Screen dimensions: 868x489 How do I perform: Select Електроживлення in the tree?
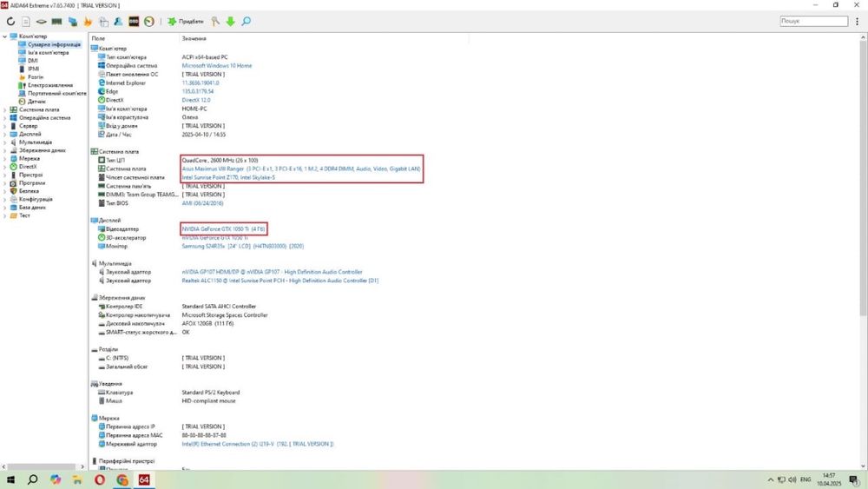pyautogui.click(x=49, y=85)
